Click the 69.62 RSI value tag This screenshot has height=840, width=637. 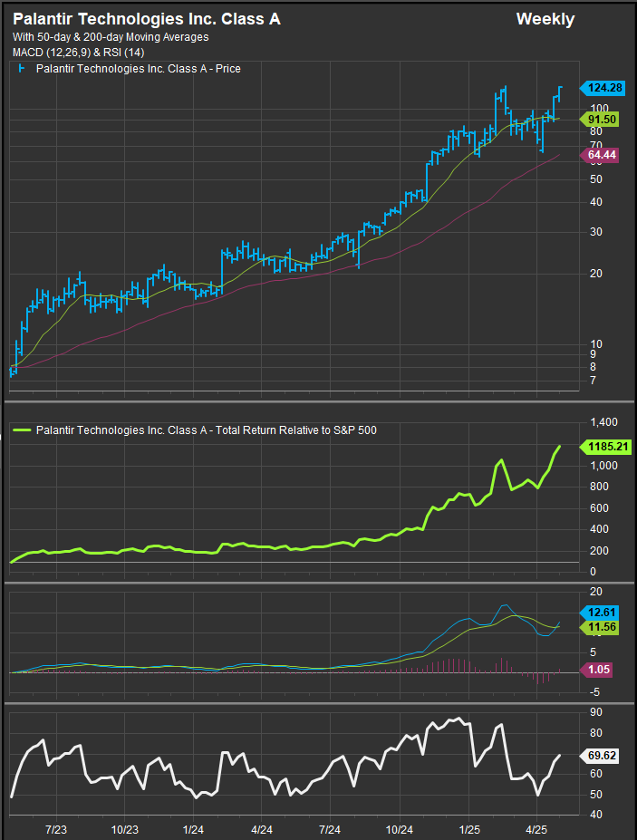click(x=600, y=756)
